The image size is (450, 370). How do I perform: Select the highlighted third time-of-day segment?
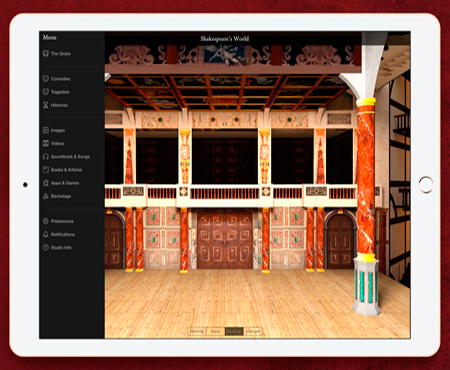point(234,331)
